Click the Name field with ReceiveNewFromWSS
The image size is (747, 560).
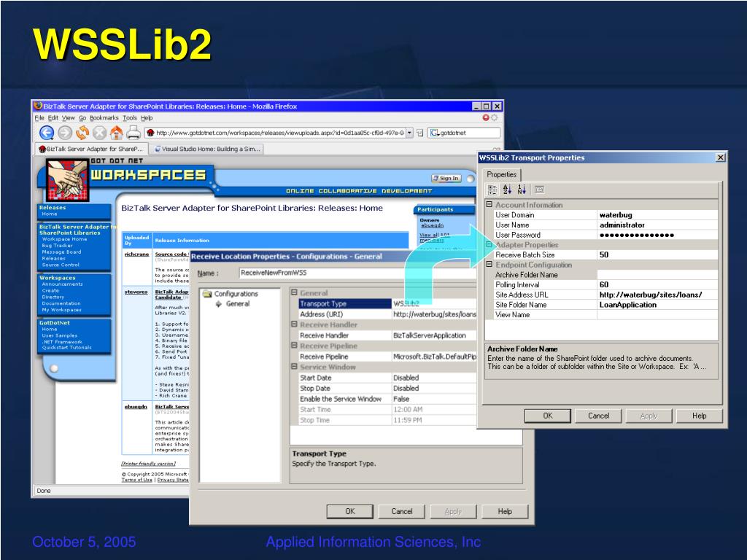[x=357, y=273]
